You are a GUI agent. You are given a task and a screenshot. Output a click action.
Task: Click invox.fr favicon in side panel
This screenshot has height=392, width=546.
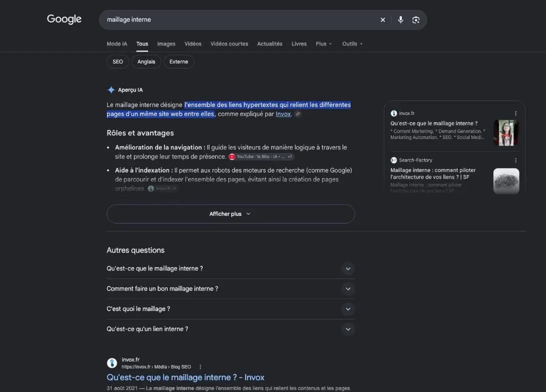394,113
